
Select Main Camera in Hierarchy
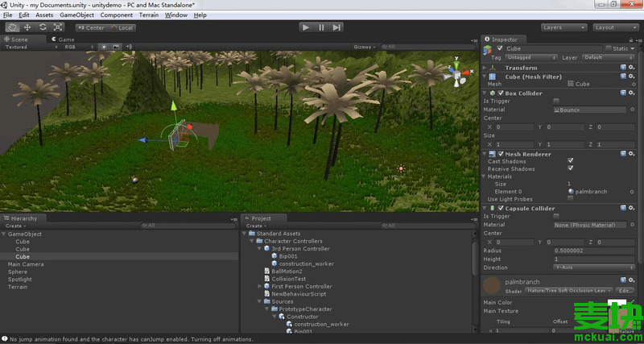(x=26, y=264)
